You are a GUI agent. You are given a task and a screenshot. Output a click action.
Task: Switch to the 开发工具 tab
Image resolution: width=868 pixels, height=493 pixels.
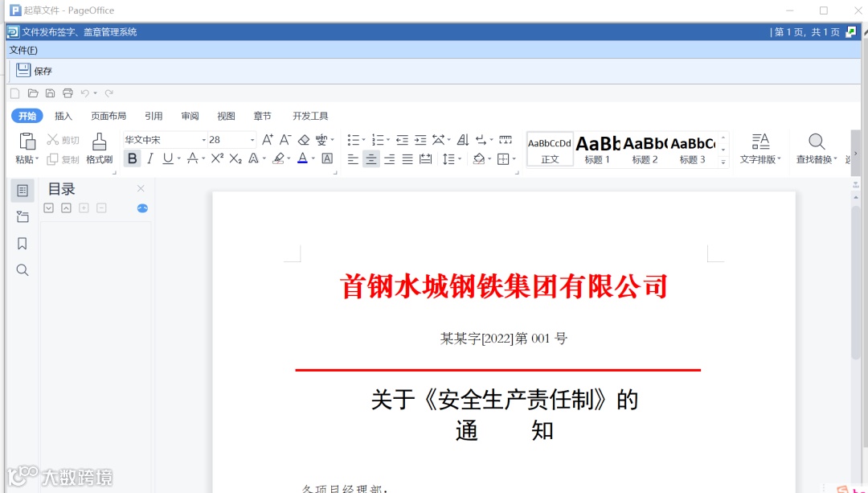click(310, 116)
